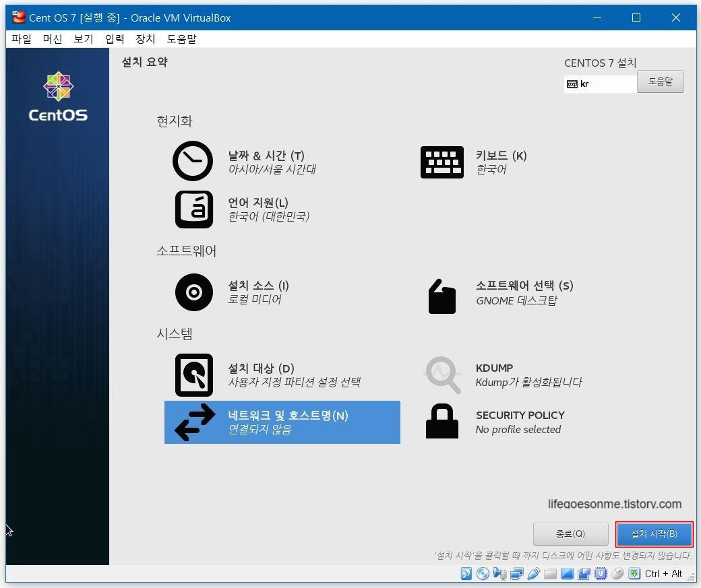
Task: Click the audio status icon
Action: (499, 573)
